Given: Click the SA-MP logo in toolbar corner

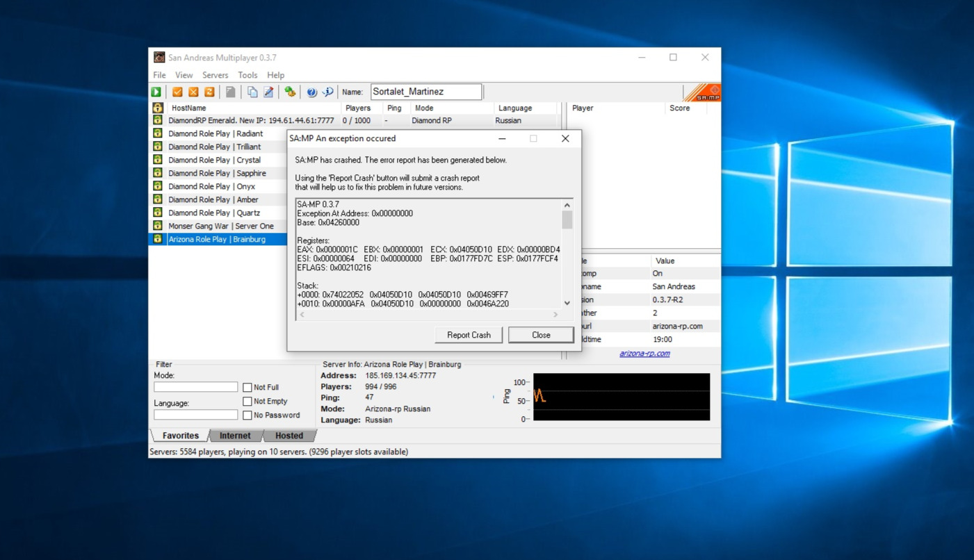Looking at the screenshot, I should [703, 92].
